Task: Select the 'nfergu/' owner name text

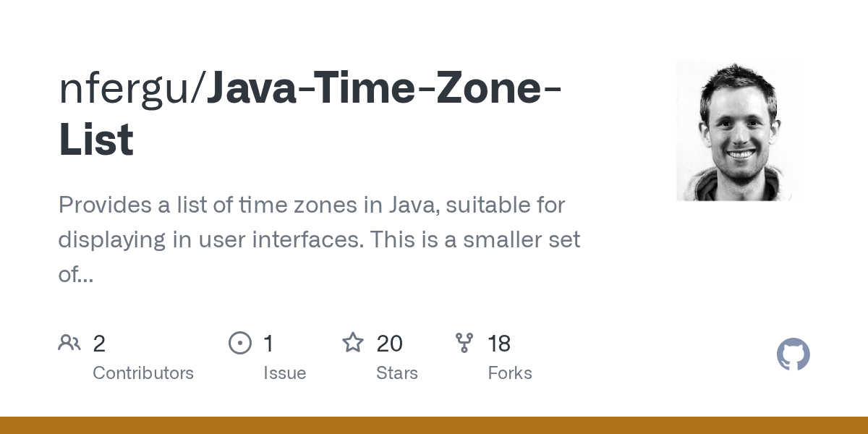Action: (132, 90)
